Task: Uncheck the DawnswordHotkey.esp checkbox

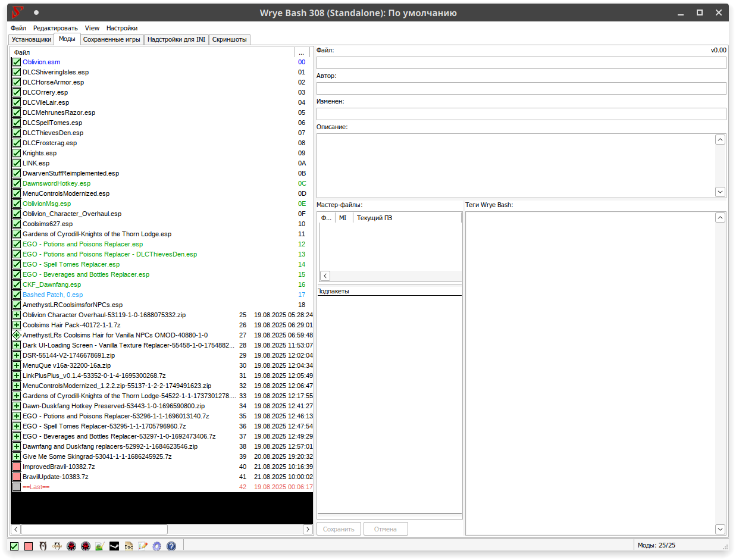Action: 17,183
